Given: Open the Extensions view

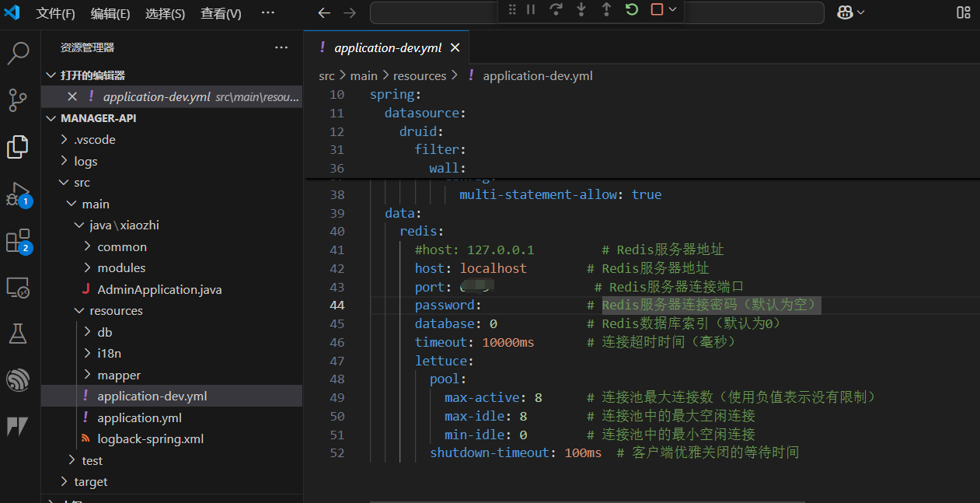Looking at the screenshot, I should tap(18, 241).
